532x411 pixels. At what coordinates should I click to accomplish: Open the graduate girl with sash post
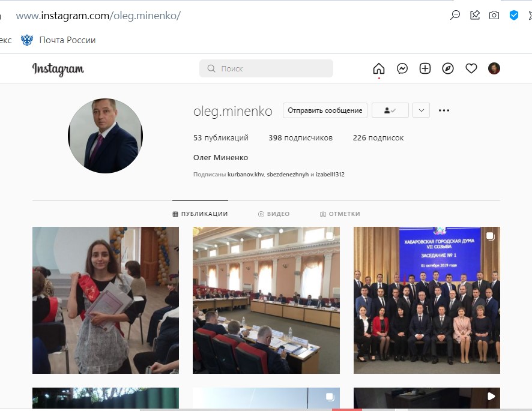106,300
